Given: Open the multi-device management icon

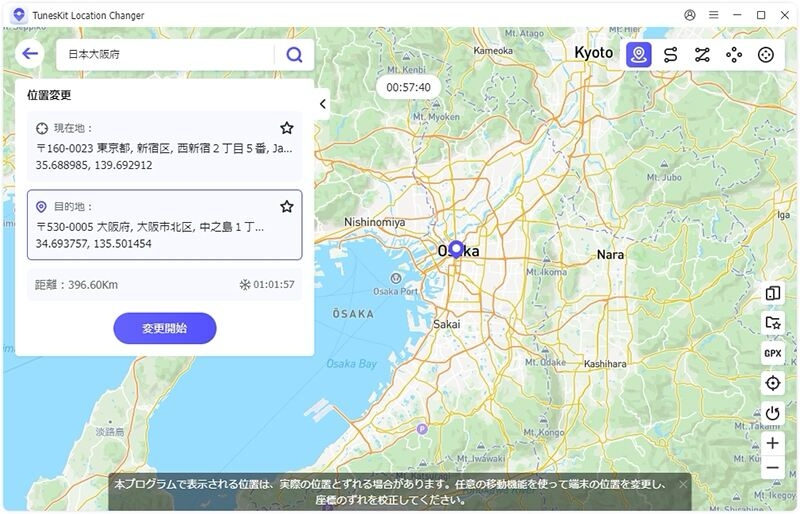Looking at the screenshot, I should [772, 293].
